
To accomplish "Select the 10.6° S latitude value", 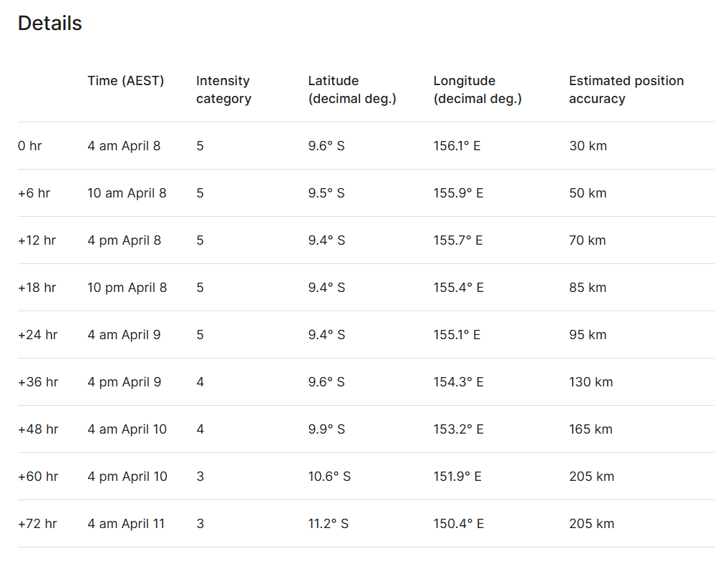I will [x=329, y=477].
